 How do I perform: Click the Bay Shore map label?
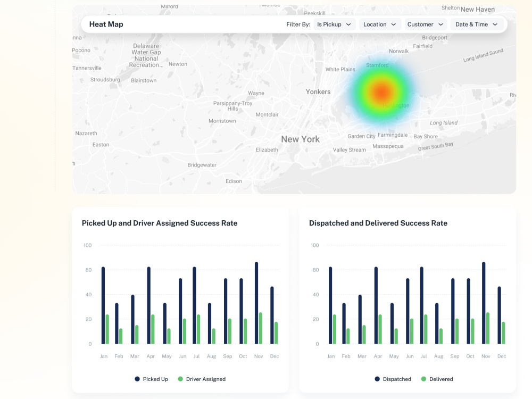click(426, 136)
